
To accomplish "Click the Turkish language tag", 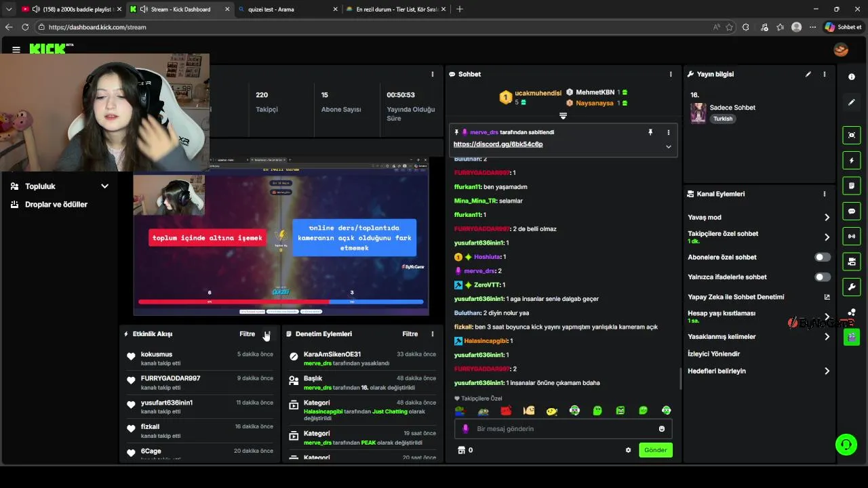I will click(x=723, y=119).
